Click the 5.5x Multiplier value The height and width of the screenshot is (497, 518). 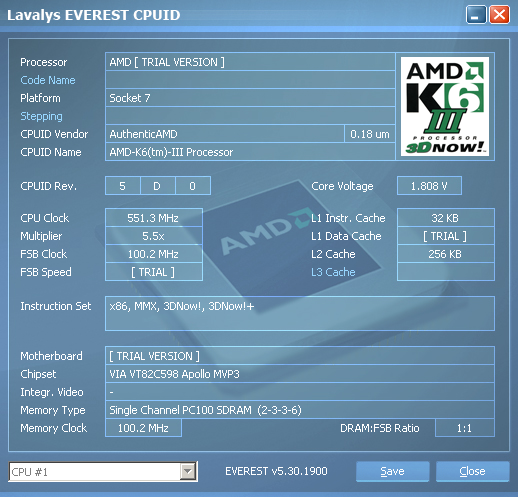click(154, 236)
